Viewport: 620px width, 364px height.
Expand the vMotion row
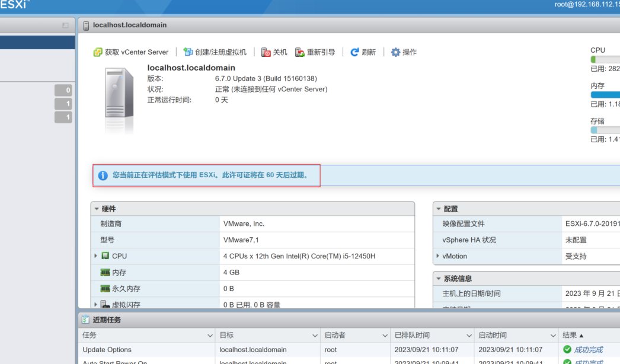click(x=437, y=256)
